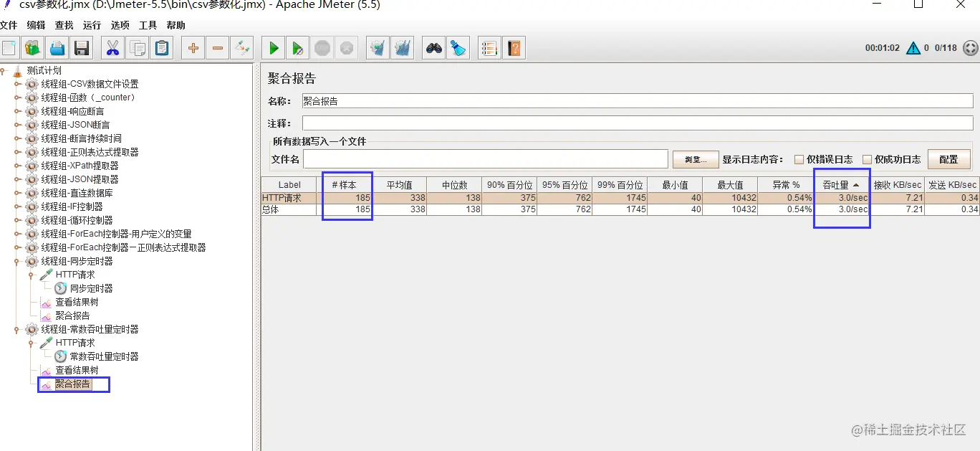Open the 文件 menu
980x451 pixels.
point(9,25)
